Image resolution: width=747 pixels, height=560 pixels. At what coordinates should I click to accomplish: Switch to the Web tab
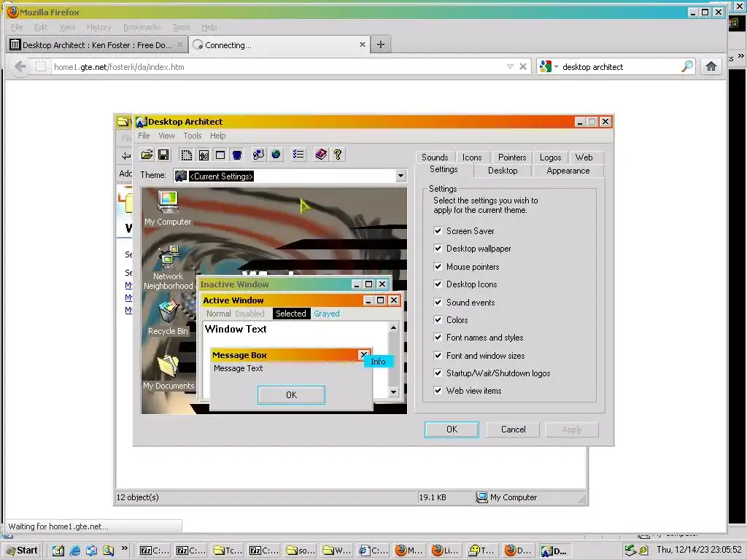click(584, 157)
